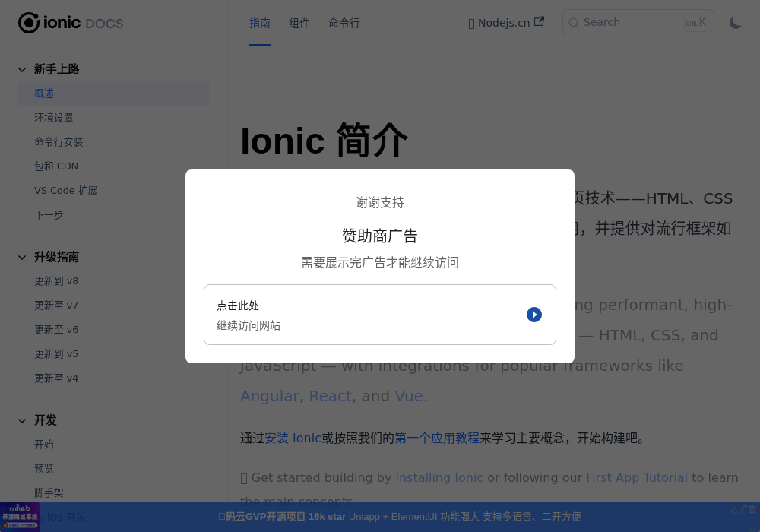
Task: Switch to the 组件 tab
Action: coord(299,23)
